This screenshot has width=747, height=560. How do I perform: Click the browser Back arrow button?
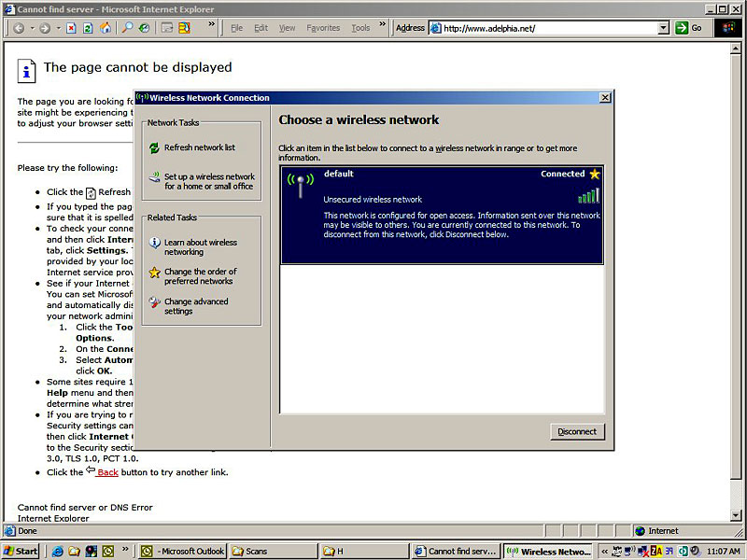[19, 28]
